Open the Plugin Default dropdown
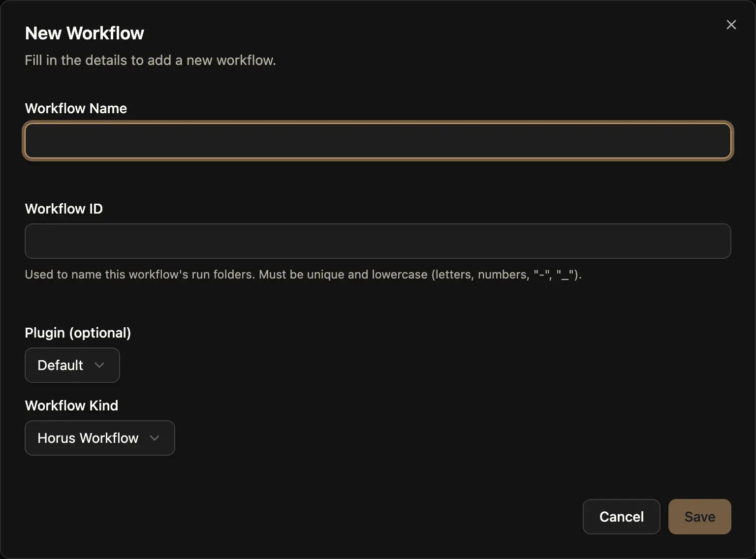This screenshot has width=756, height=559. click(x=72, y=365)
